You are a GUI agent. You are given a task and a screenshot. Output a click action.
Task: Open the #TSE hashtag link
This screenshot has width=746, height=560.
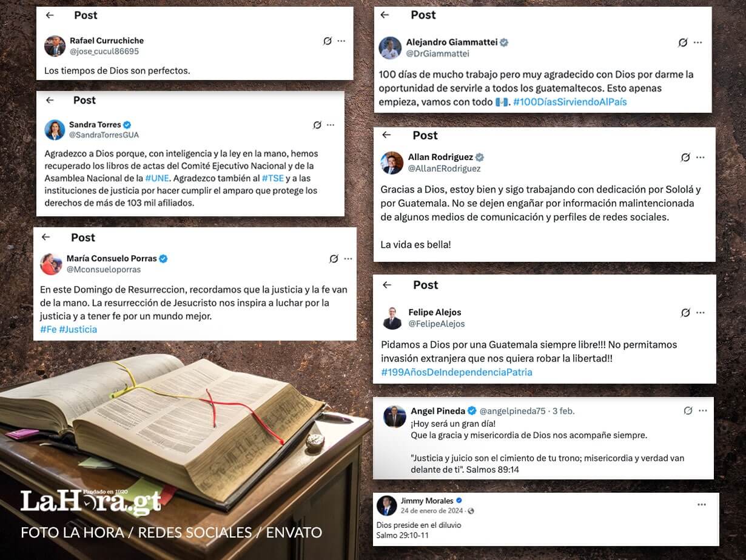click(x=272, y=179)
